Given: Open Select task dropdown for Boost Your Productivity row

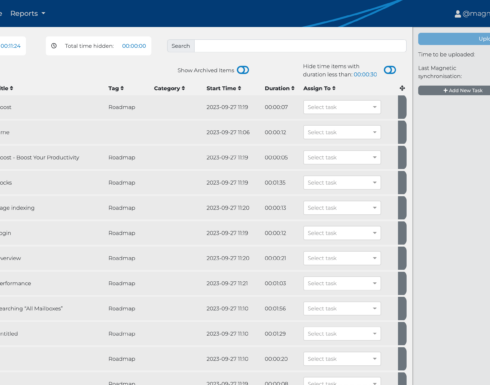Looking at the screenshot, I should click(342, 157).
